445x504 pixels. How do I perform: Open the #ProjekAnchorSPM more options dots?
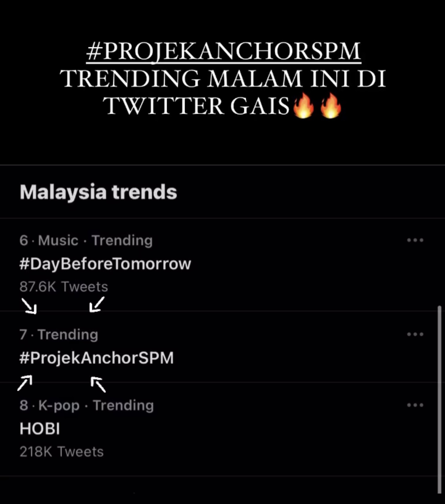(415, 334)
